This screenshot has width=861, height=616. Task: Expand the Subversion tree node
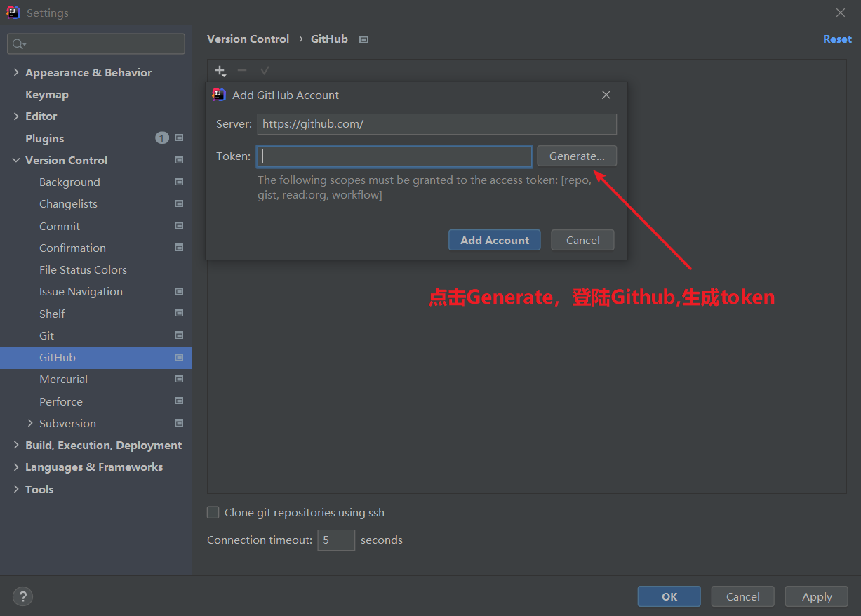[30, 423]
